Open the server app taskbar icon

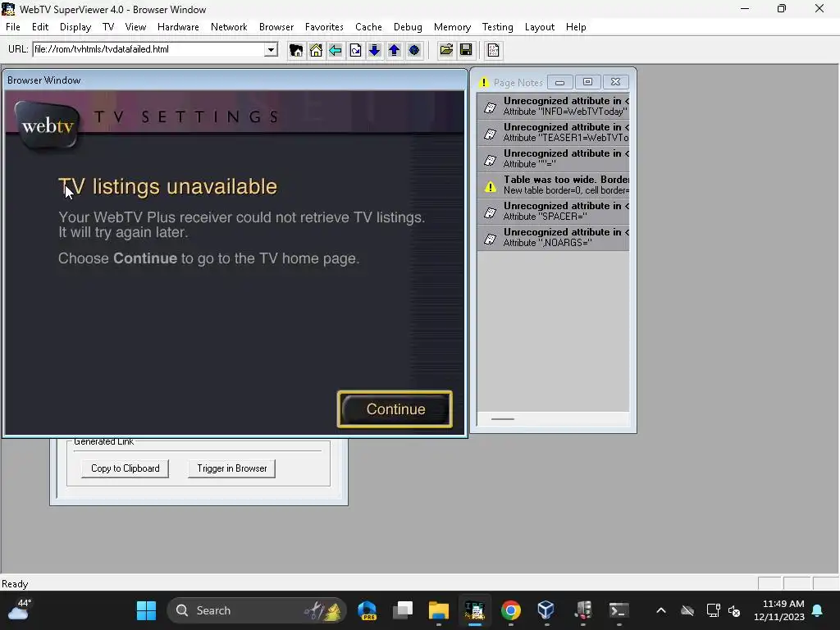click(x=582, y=610)
